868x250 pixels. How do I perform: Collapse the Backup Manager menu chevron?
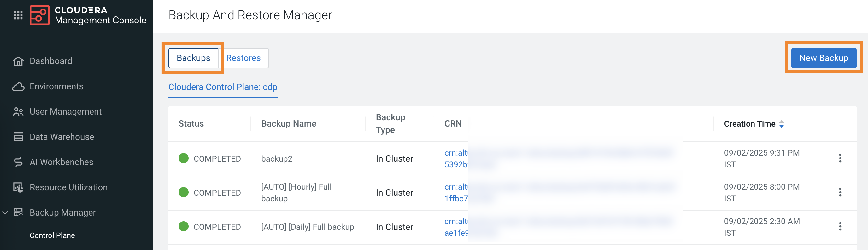pyautogui.click(x=5, y=213)
